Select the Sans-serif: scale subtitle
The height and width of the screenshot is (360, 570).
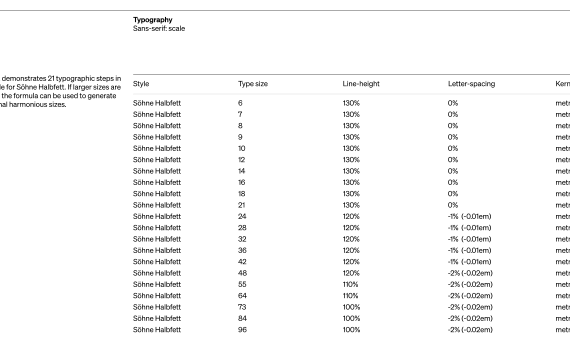click(159, 28)
